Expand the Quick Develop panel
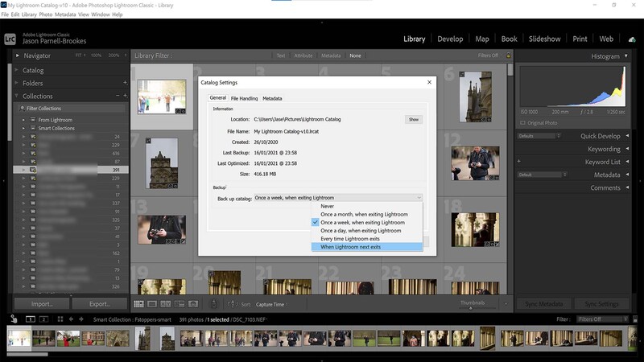This screenshot has width=644, height=362. (627, 136)
